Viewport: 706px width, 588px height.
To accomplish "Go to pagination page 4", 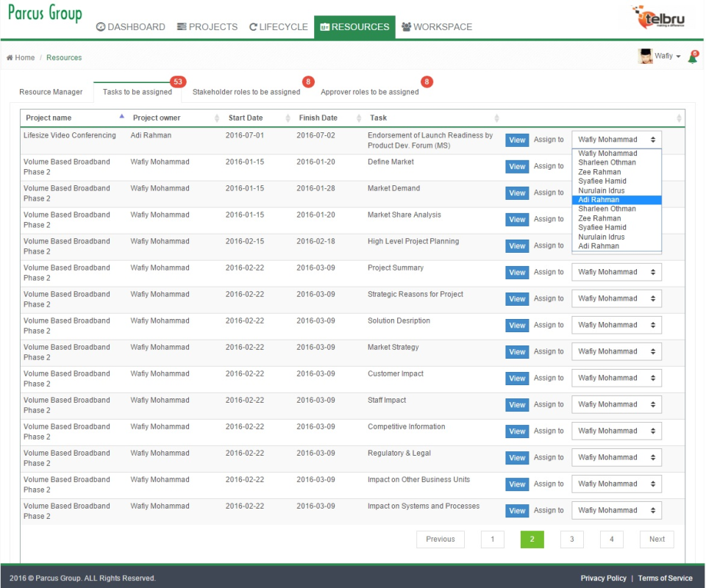I will [611, 539].
